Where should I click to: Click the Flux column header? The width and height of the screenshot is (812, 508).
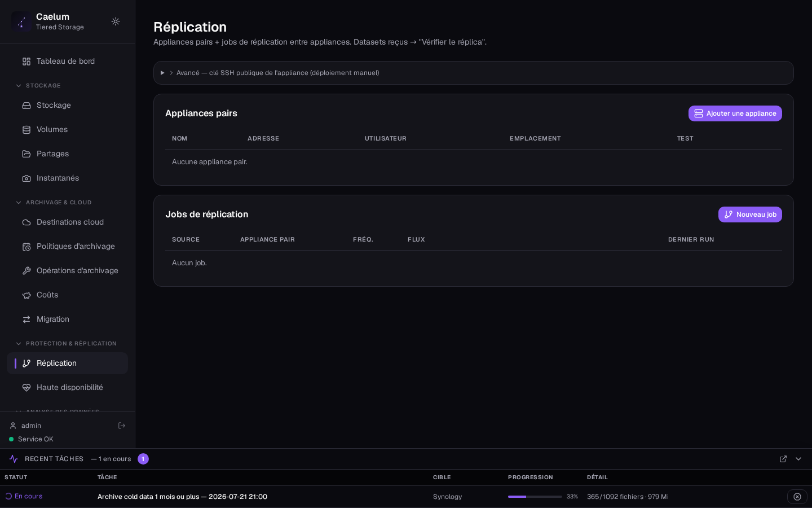coord(416,239)
